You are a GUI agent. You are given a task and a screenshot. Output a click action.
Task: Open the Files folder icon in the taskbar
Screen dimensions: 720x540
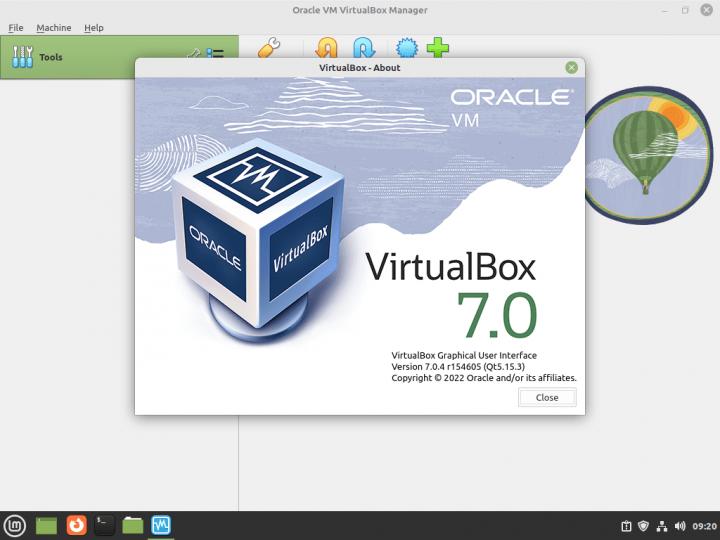133,525
